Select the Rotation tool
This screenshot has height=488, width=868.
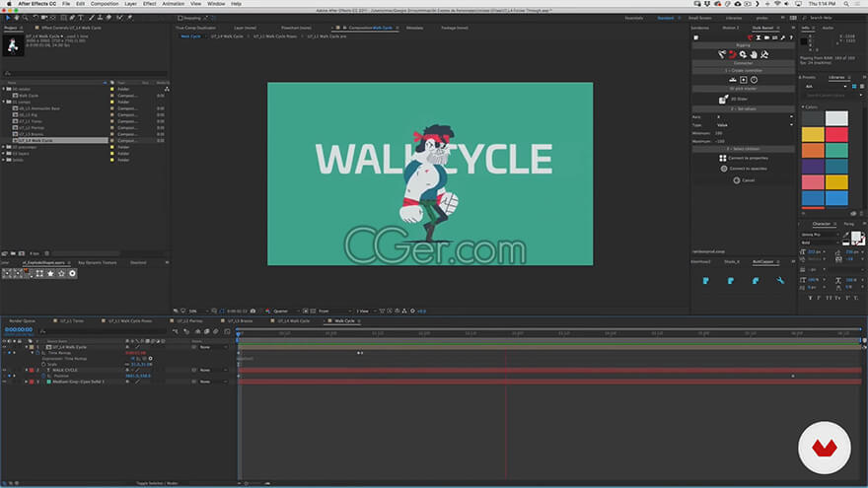click(36, 18)
